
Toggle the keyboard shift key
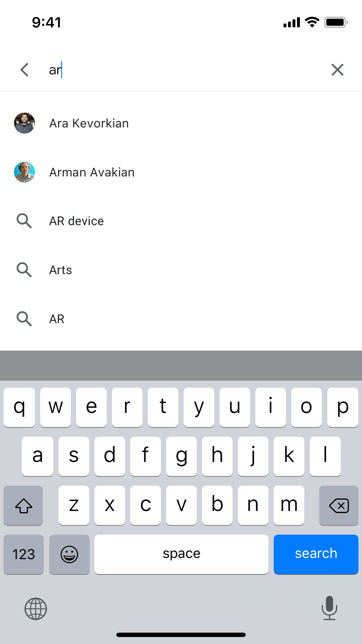coord(23,505)
